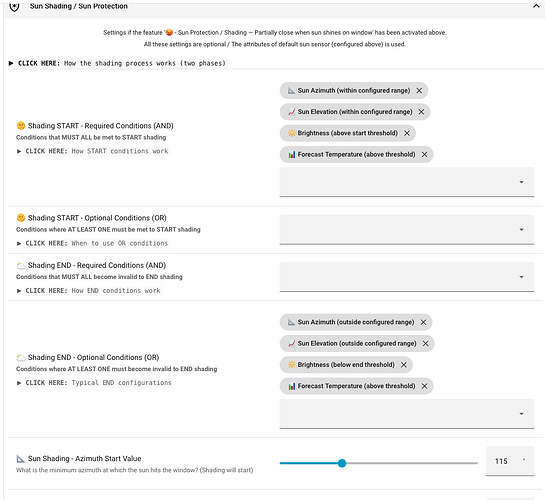This screenshot has height=500, width=545.
Task: Remove Brightness (below end threshold) chip
Action: pyautogui.click(x=404, y=365)
